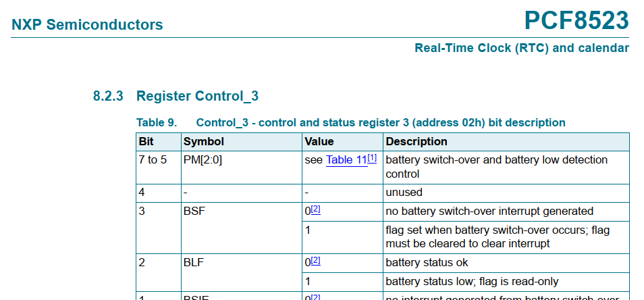This screenshot has height=300, width=644.
Task: Click the bit 3 cell
Action: coord(159,228)
